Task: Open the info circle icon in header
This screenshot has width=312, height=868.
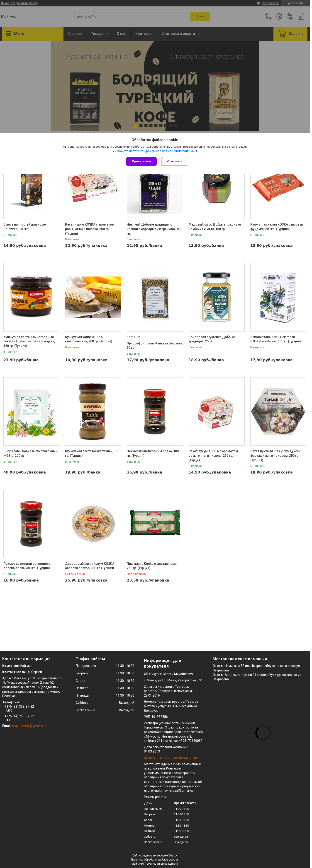Action: (279, 17)
